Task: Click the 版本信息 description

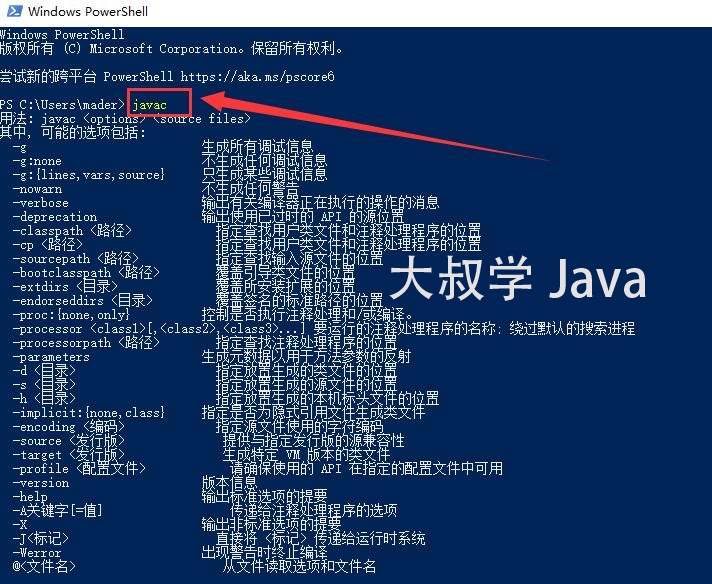Action: [229, 483]
